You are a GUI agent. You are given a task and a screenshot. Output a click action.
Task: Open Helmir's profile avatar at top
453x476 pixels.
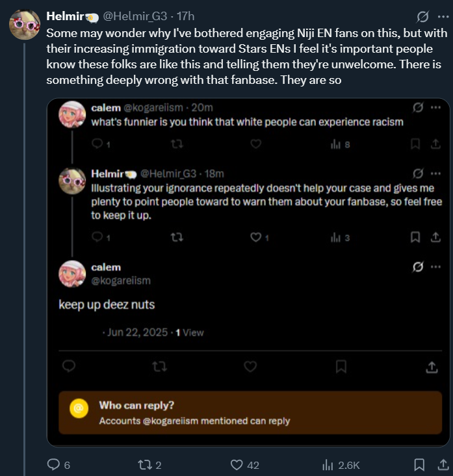tap(25, 25)
